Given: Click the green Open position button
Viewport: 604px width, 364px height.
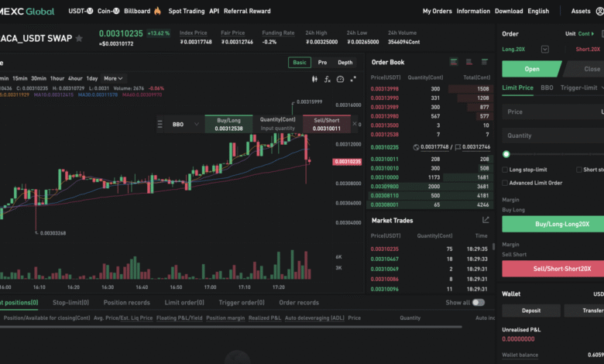Looking at the screenshot, I should tap(531, 69).
